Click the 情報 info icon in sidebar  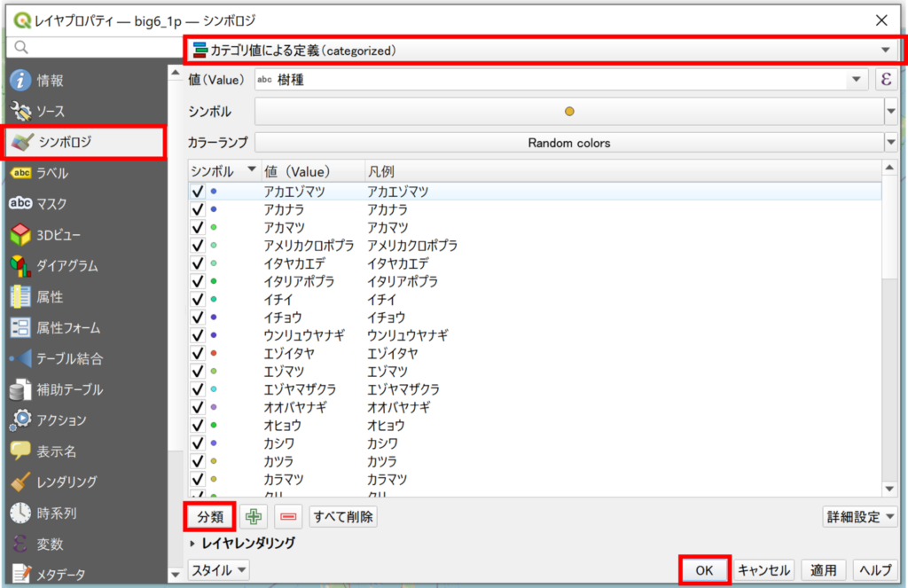click(x=20, y=81)
